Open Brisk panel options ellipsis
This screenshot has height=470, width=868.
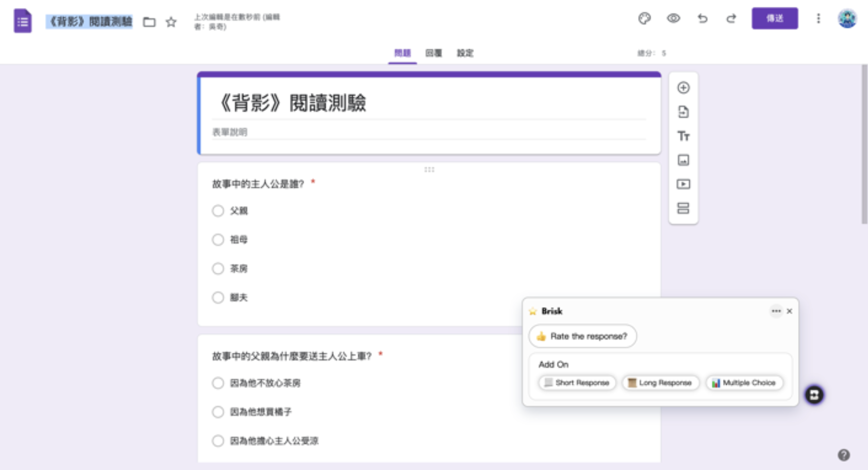click(x=776, y=311)
